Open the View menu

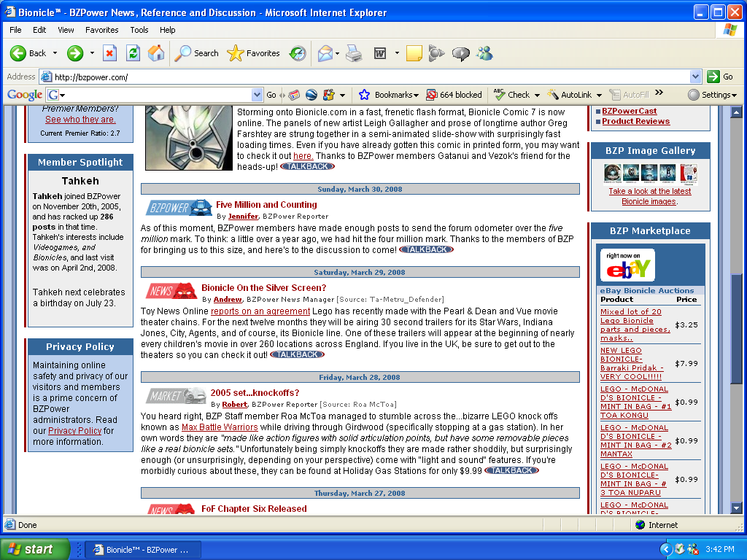[66, 30]
